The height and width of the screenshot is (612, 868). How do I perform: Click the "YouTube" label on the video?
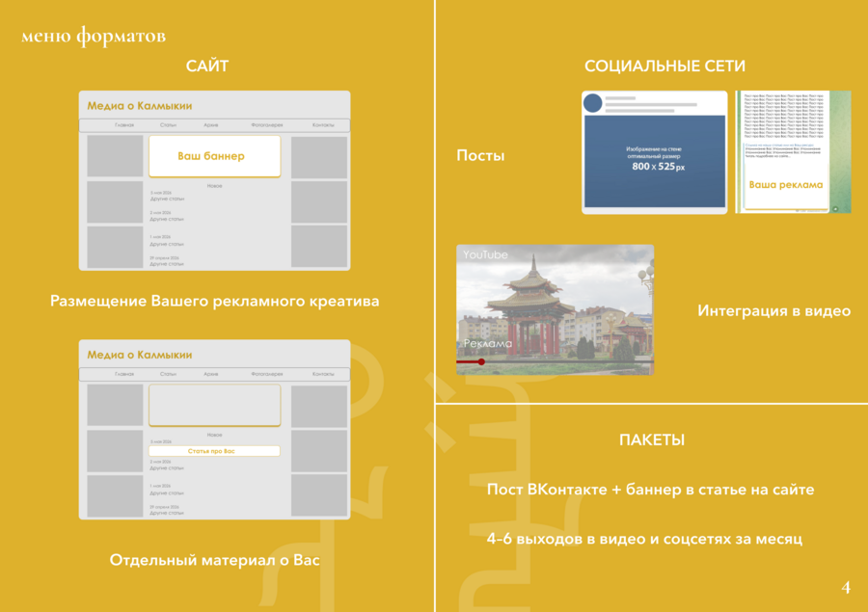485,254
